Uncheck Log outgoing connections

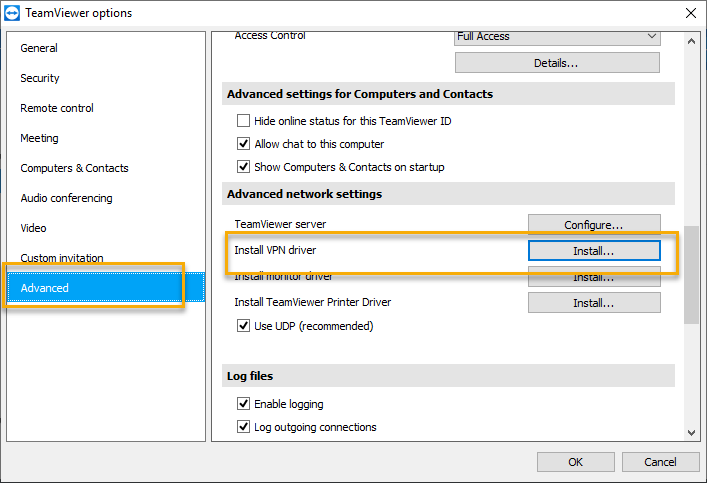(x=243, y=427)
